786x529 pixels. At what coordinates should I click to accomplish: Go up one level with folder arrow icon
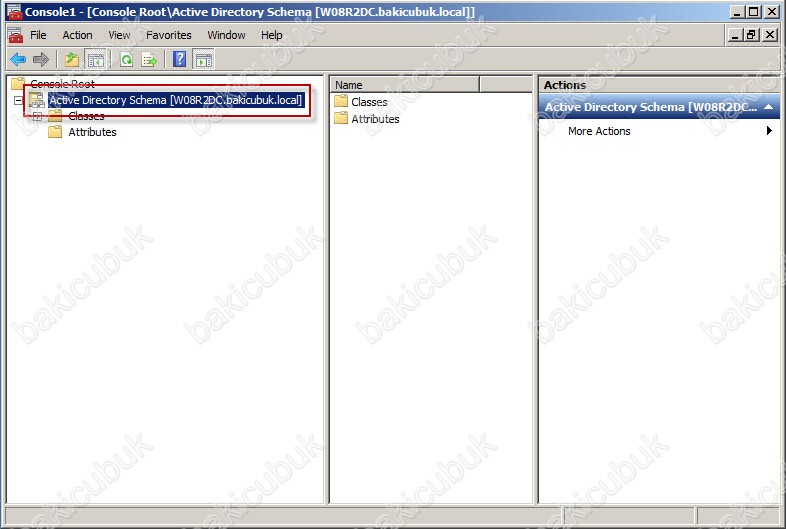pyautogui.click(x=72, y=60)
